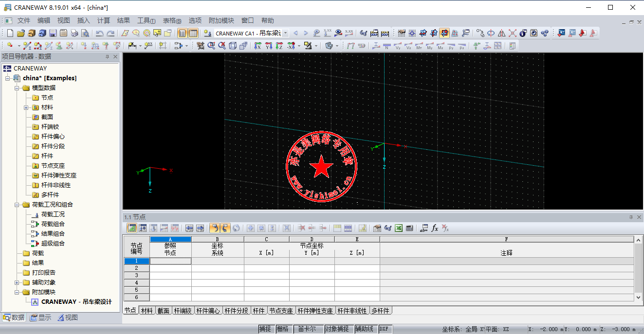This screenshot has width=644, height=334.
Task: Expand the 材料 tree node
Action: click(x=26, y=107)
